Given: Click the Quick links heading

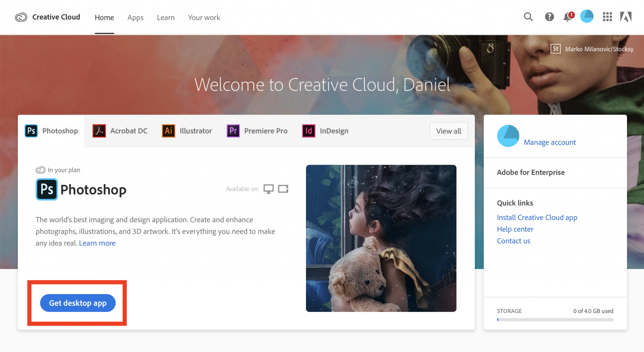Looking at the screenshot, I should point(515,203).
